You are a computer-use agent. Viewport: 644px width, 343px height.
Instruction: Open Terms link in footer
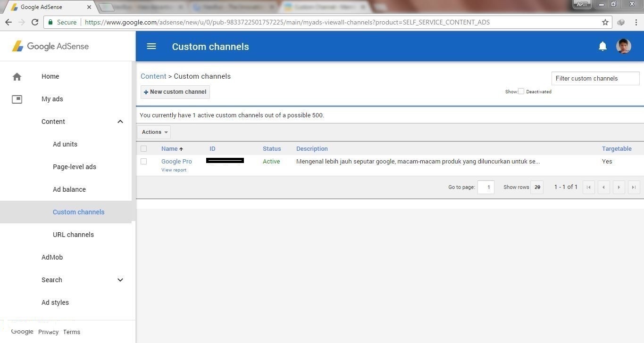[72, 332]
